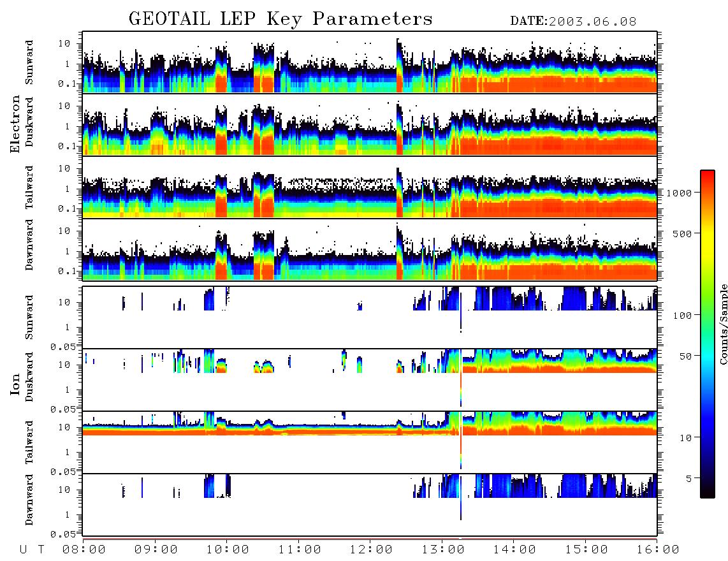This screenshot has height=561, width=728.
Task: Select the Electron "Duskward" panel label
Action: [29, 122]
